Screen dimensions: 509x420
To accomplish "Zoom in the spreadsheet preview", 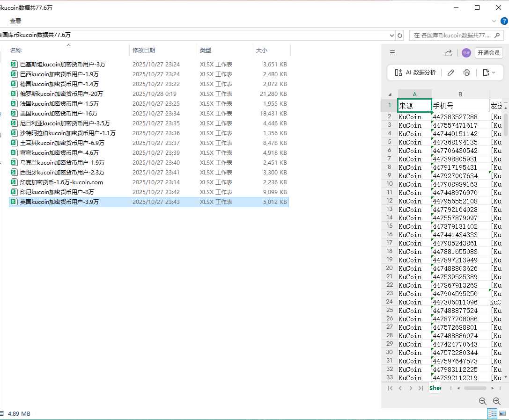I will coord(497,401).
